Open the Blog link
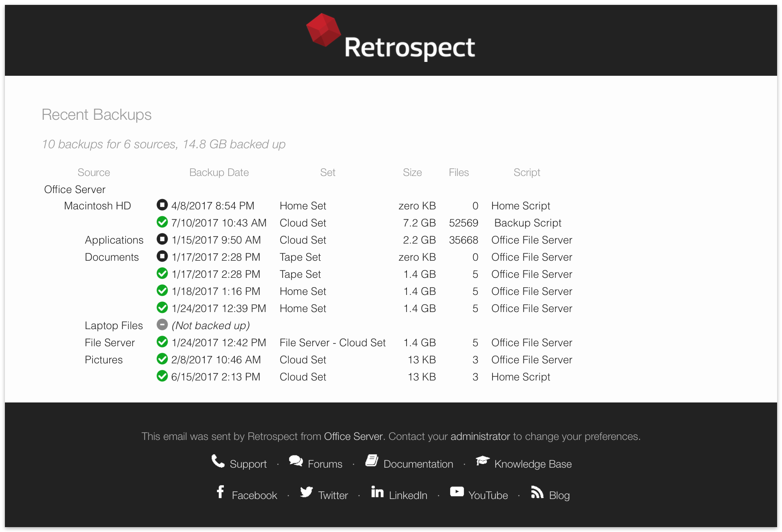Viewport: 782px width, 532px height. [x=559, y=495]
